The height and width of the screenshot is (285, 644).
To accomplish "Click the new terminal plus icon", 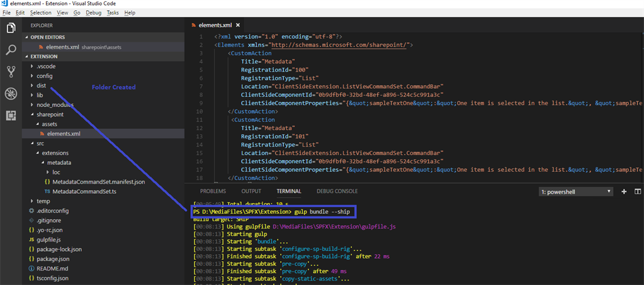I will [624, 191].
